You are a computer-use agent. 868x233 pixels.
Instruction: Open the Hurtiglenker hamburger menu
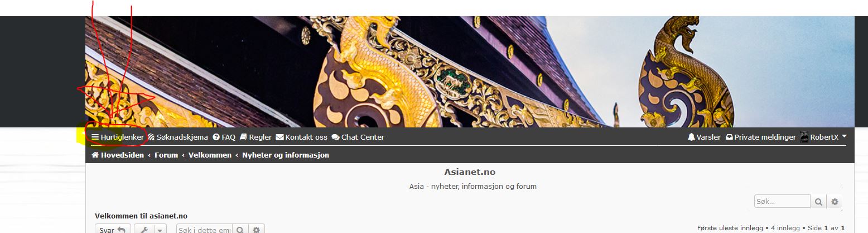[x=118, y=137]
